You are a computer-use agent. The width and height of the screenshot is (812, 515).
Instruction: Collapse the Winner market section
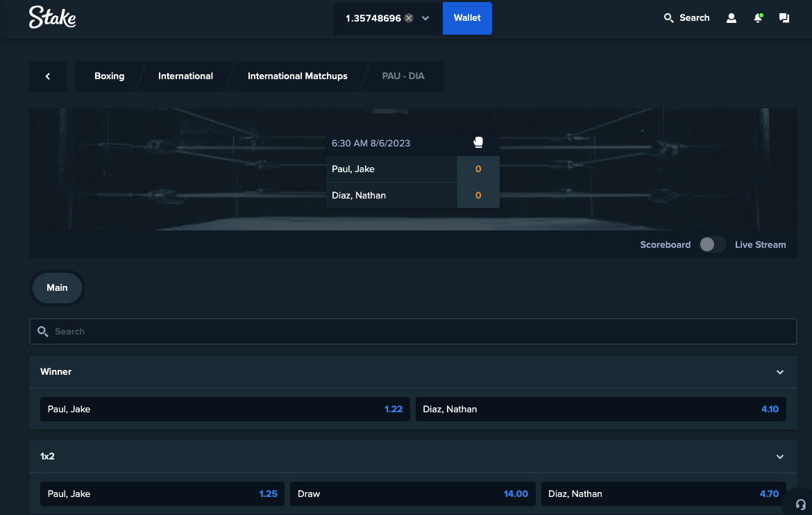click(780, 372)
